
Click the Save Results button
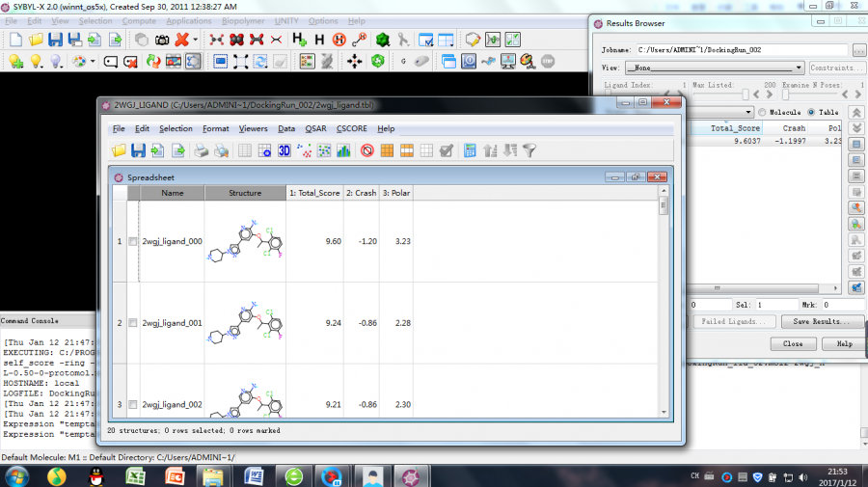822,321
